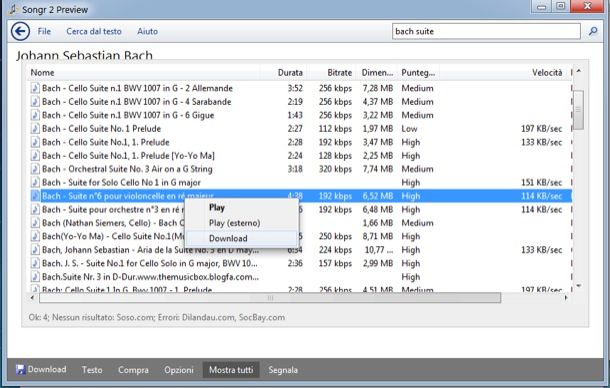Click the Johann Sebastian Bach heading
The image size is (610, 388).
84,55
